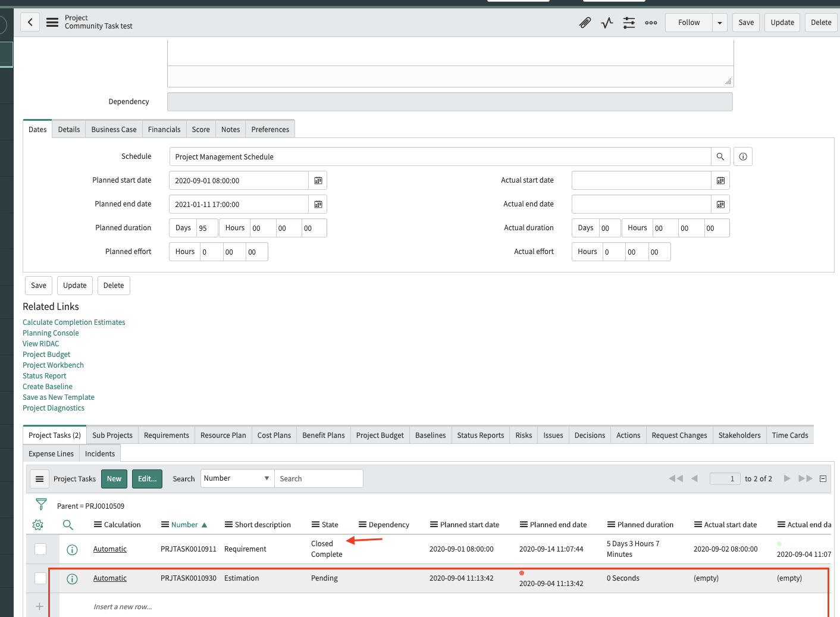Focus the list Search text field

319,478
